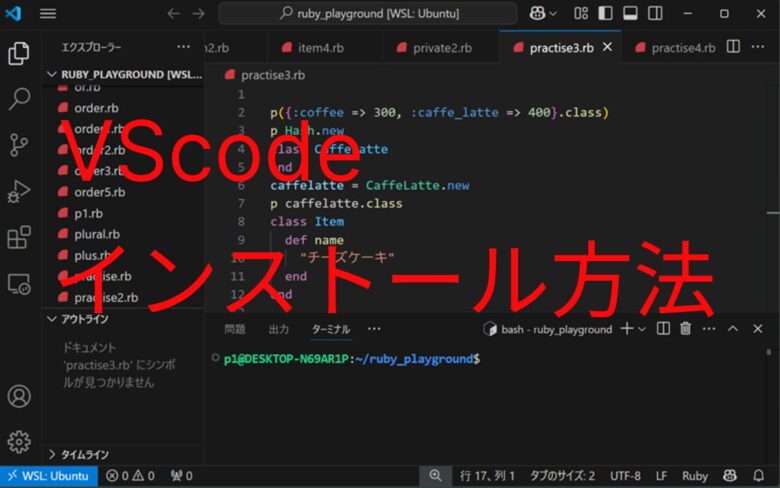Viewport: 780px width, 488px height.
Task: Open the Extensions view
Action: [x=19, y=237]
